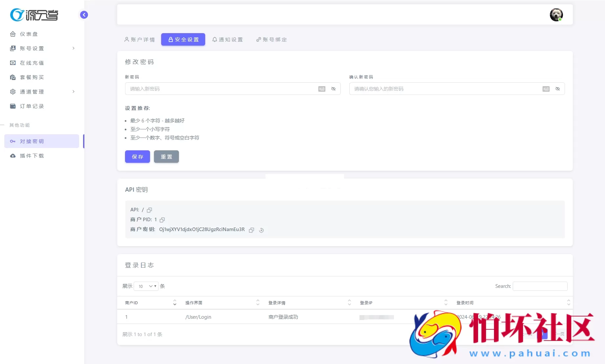Expand the 账号设置 submenu chevron
Screen dimensions: 605x364
tap(74, 48)
